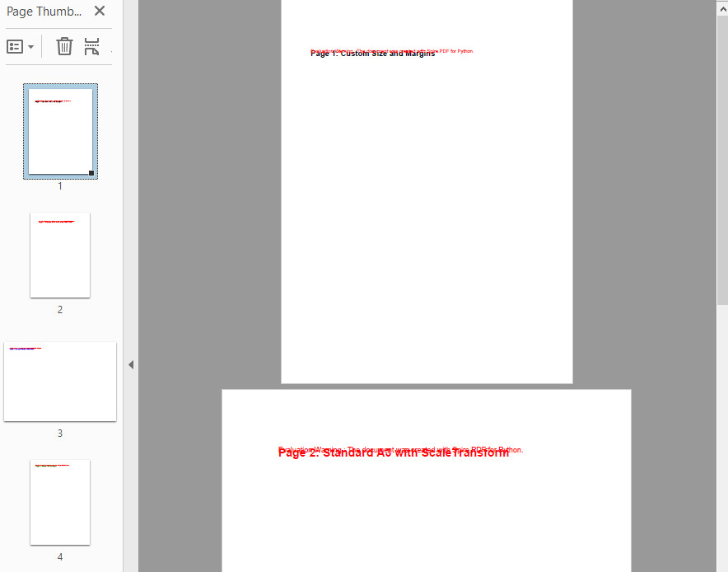
Task: Expand the options dropdown arrow
Action: [x=30, y=47]
